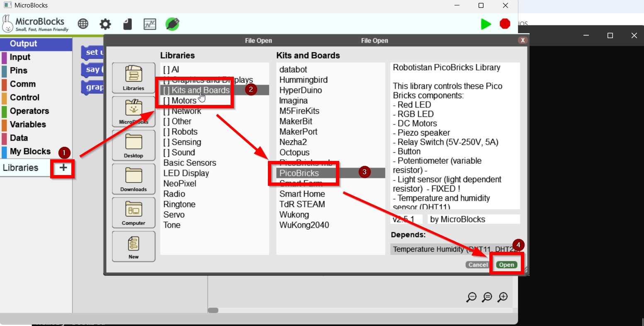644x326 pixels.
Task: Select the Pins block category
Action: (x=36, y=71)
